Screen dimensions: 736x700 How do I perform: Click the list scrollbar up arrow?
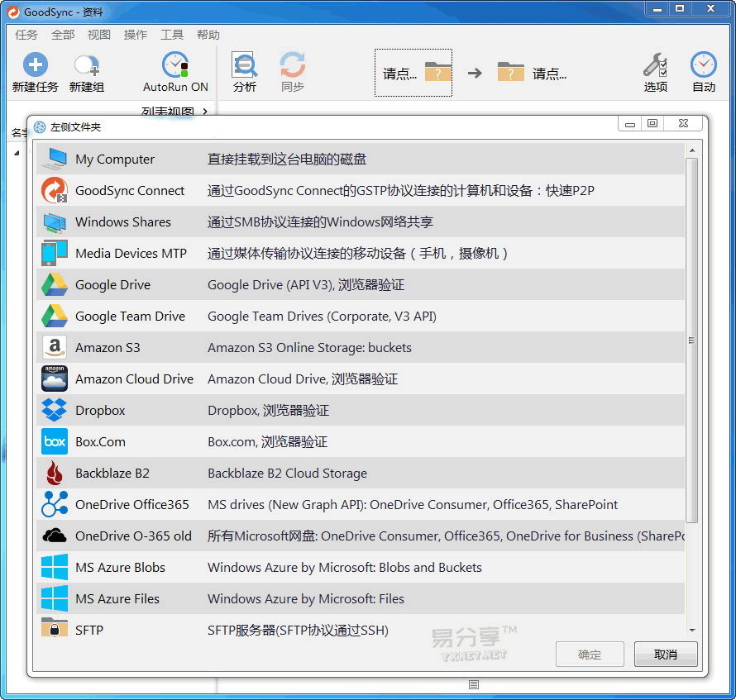point(692,150)
